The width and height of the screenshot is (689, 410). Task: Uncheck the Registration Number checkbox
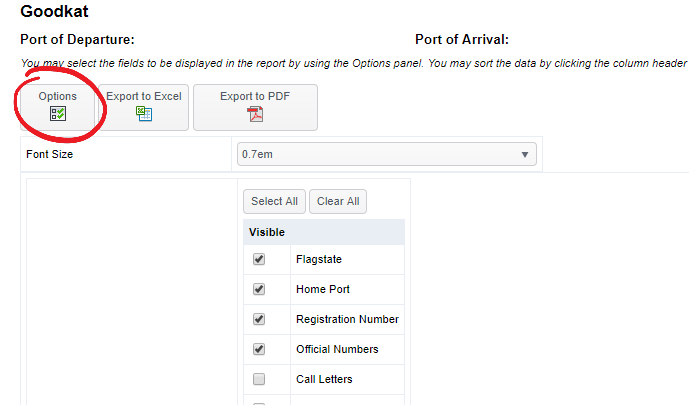259,319
